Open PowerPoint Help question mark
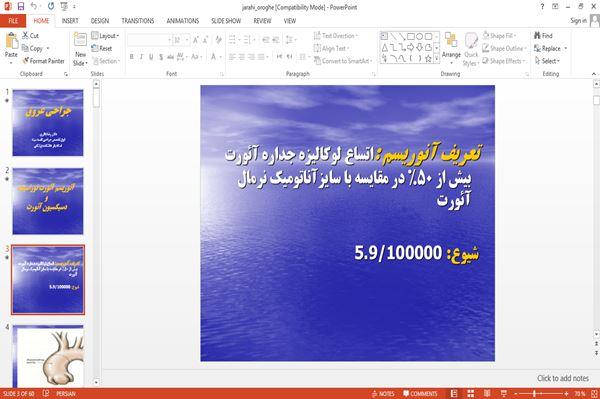 [542, 7]
